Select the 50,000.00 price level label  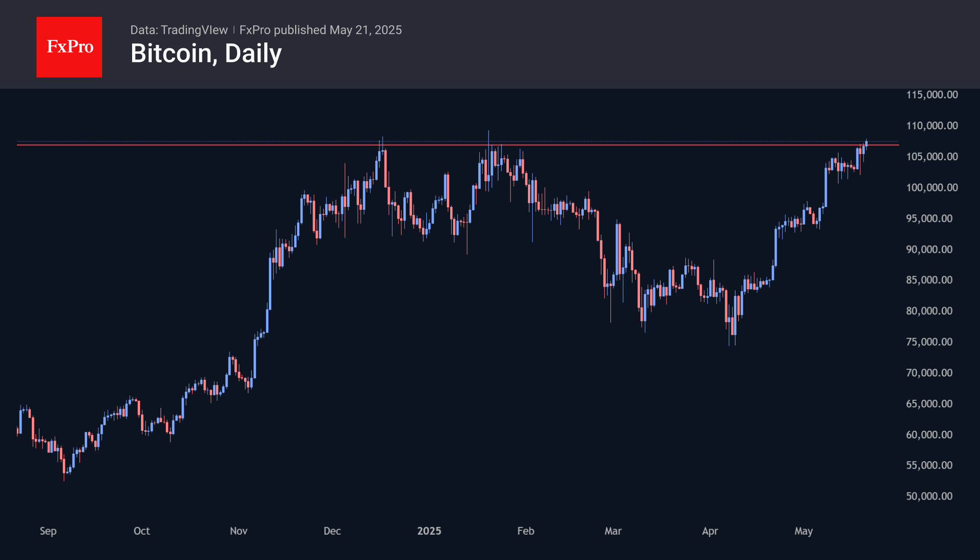tap(929, 496)
